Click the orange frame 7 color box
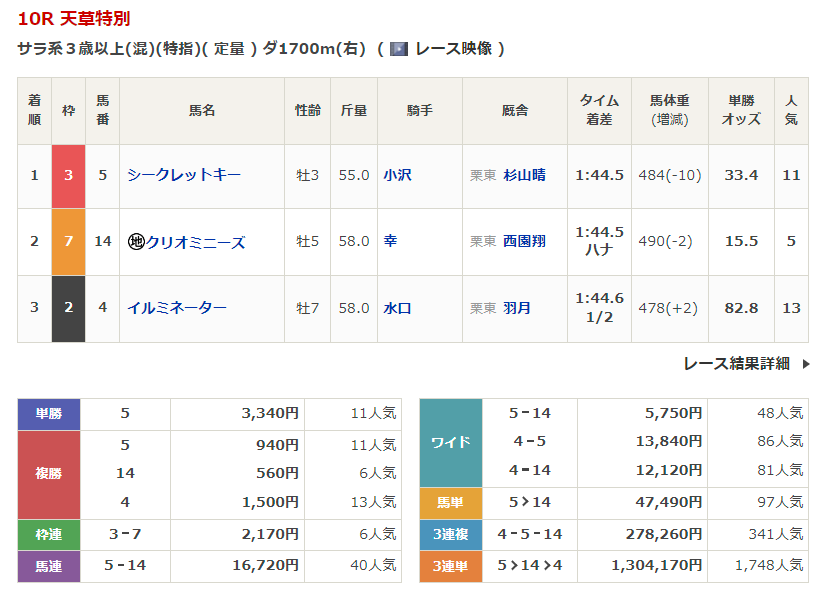This screenshot has height=594, width=827. [x=68, y=242]
